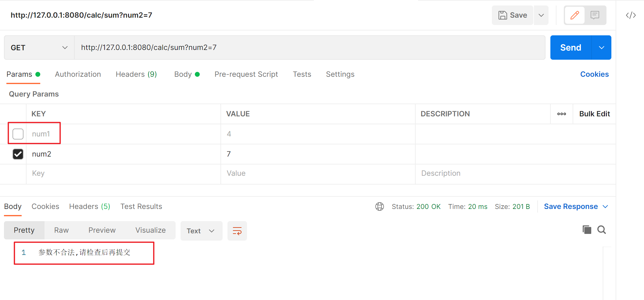
Task: Uncheck the num2 parameter checkbox
Action: click(18, 154)
